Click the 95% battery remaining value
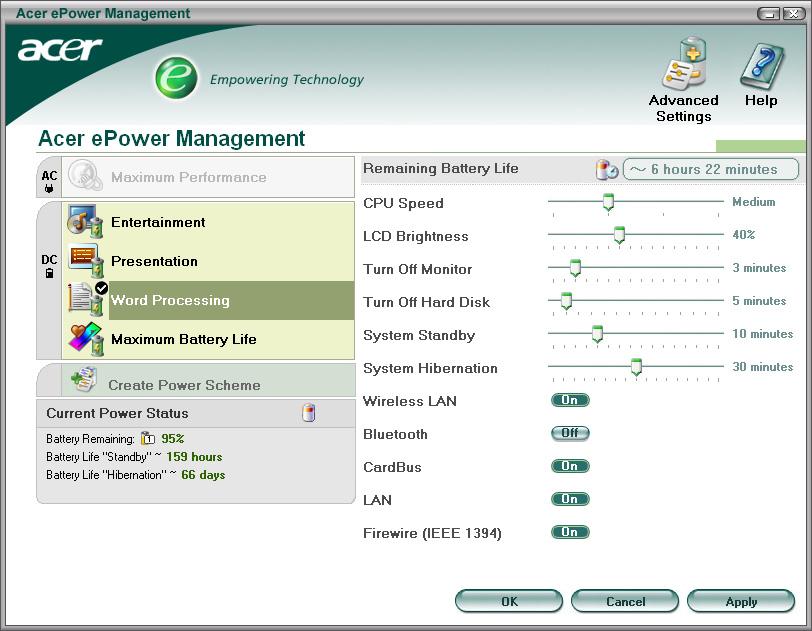The image size is (812, 631). click(172, 439)
